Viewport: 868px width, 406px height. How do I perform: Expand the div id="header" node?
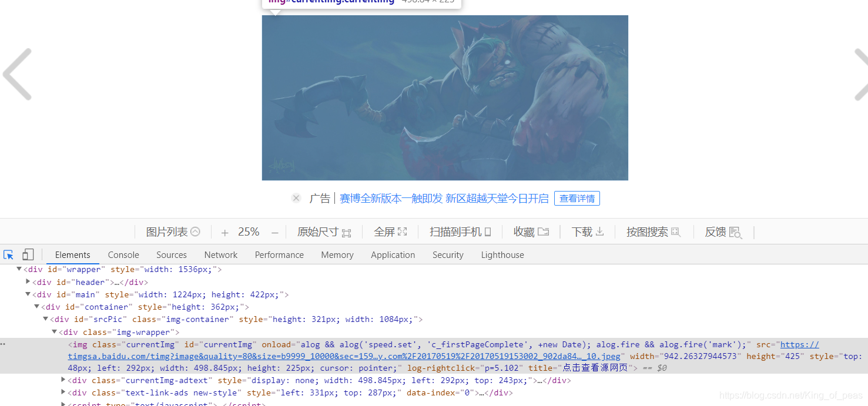[28, 282]
